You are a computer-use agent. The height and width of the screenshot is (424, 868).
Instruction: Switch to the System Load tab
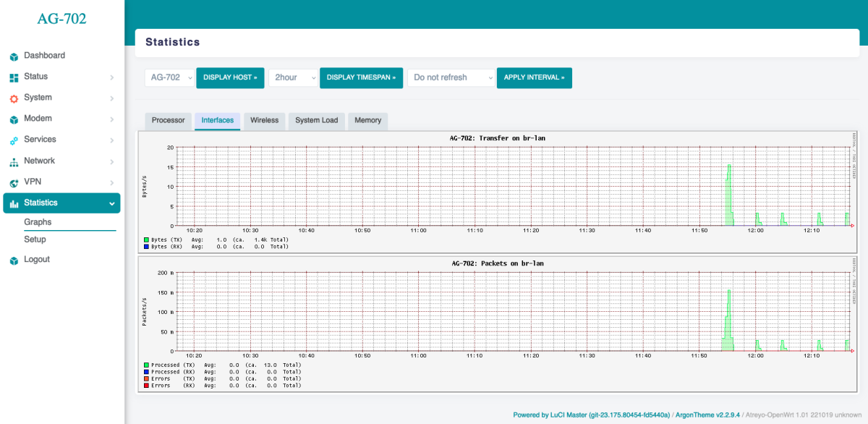click(x=317, y=121)
